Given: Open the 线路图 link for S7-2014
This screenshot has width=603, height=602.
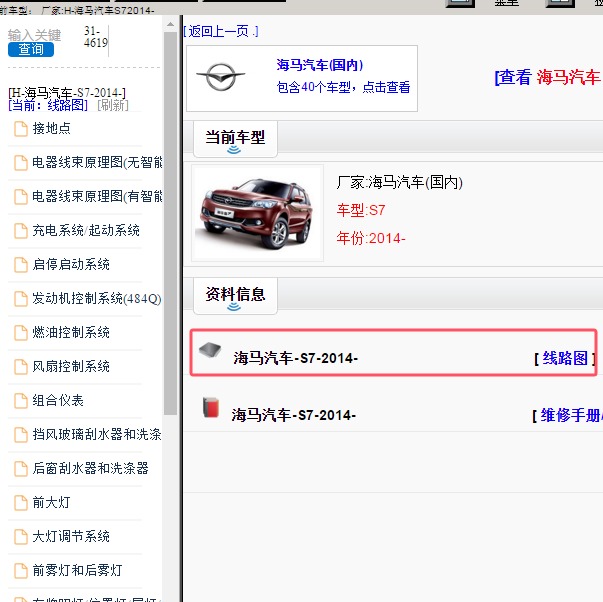Looking at the screenshot, I should pyautogui.click(x=565, y=358).
